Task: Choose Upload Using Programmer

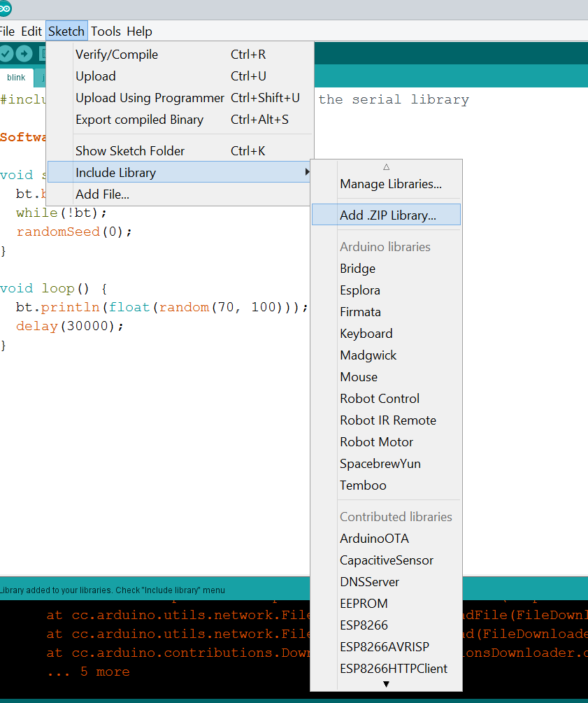Action: [180, 98]
